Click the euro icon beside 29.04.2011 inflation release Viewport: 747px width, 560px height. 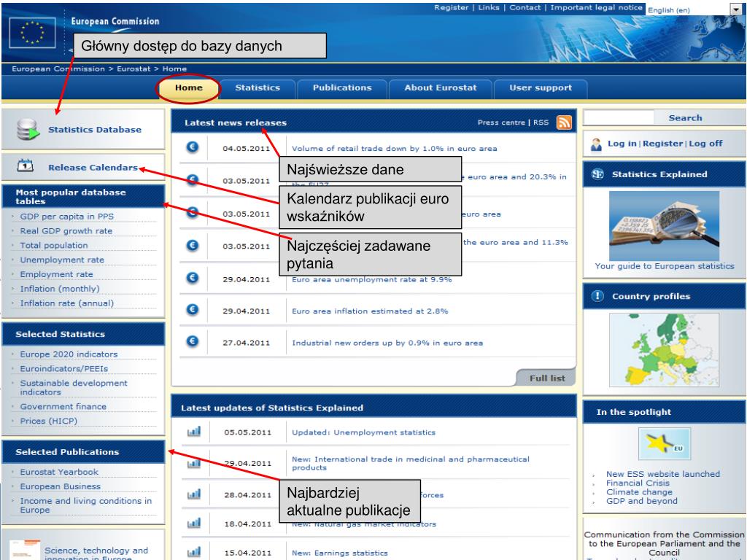click(x=193, y=309)
